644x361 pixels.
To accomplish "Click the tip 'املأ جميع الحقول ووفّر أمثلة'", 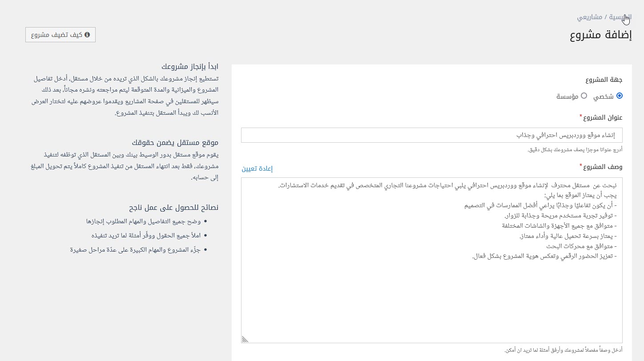I will tap(146, 235).
